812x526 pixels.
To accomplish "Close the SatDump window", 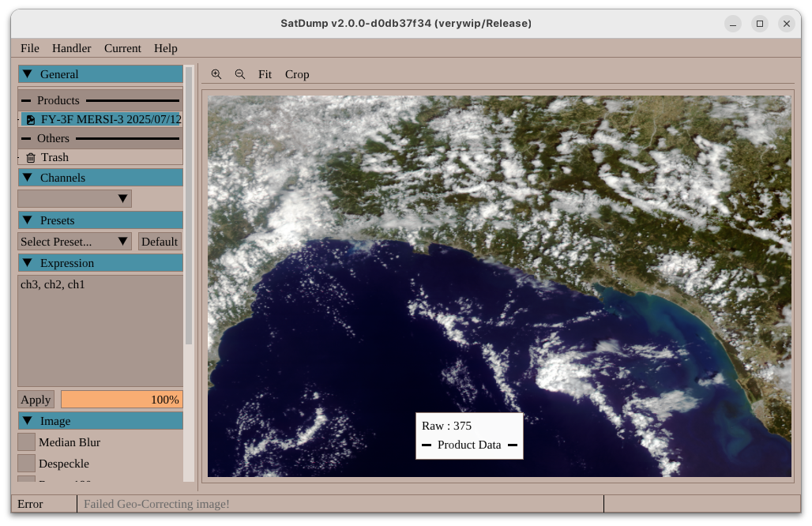I will click(786, 24).
